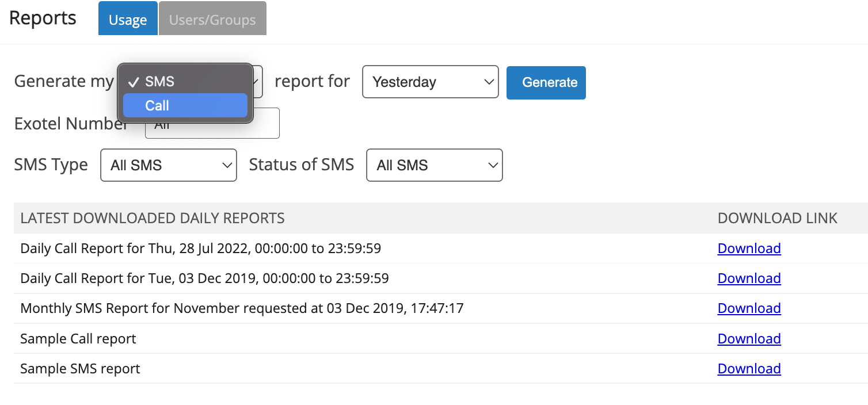Open the Users/Groups tab
This screenshot has height=405, width=868.
pyautogui.click(x=212, y=18)
